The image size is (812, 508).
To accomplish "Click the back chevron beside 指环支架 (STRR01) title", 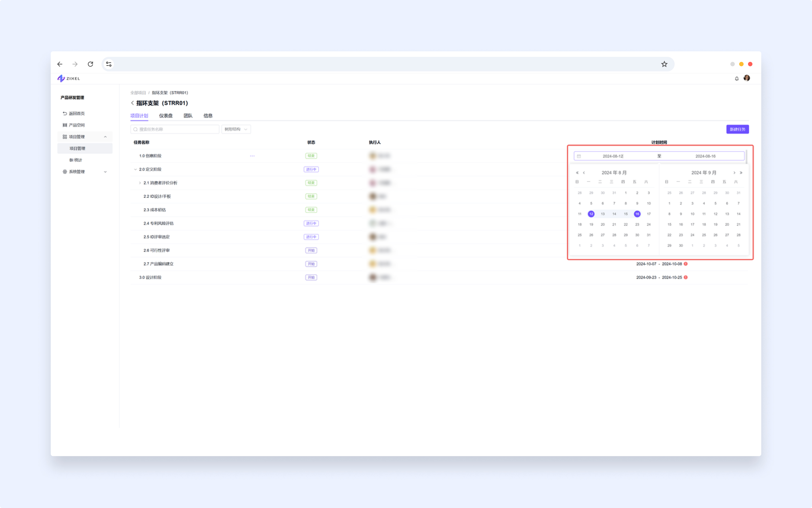I will pyautogui.click(x=132, y=103).
